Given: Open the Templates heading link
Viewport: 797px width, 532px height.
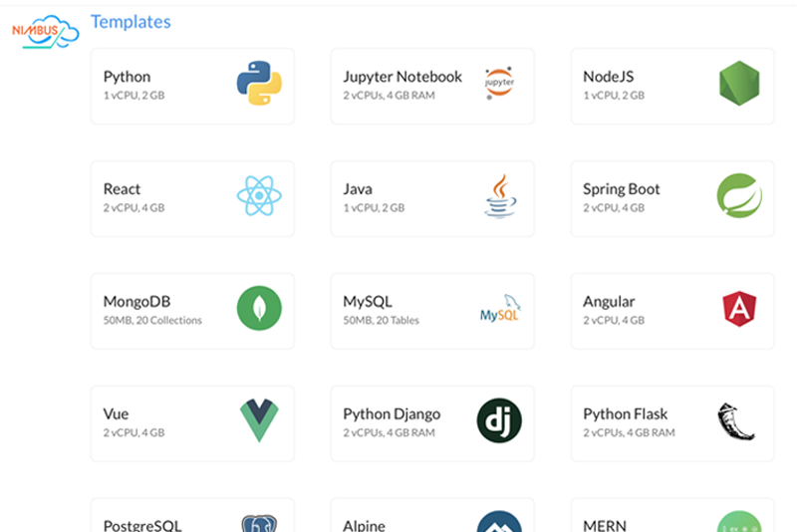Looking at the screenshot, I should (x=131, y=22).
